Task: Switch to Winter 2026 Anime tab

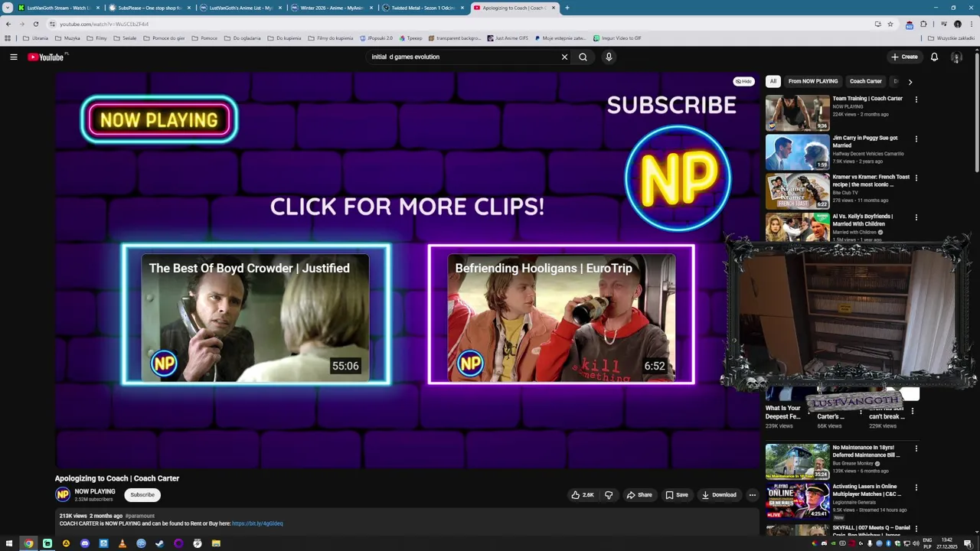Action: (x=332, y=8)
